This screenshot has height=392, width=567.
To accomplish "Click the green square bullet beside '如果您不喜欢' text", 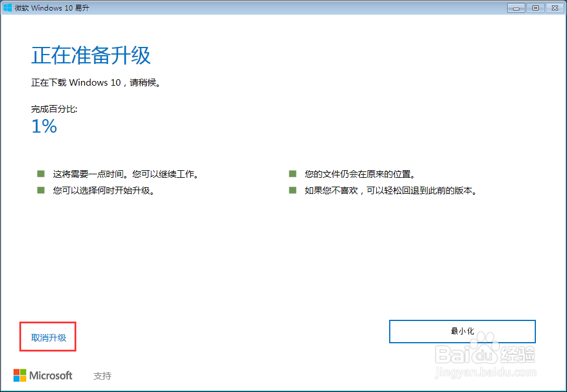I will 292,190.
